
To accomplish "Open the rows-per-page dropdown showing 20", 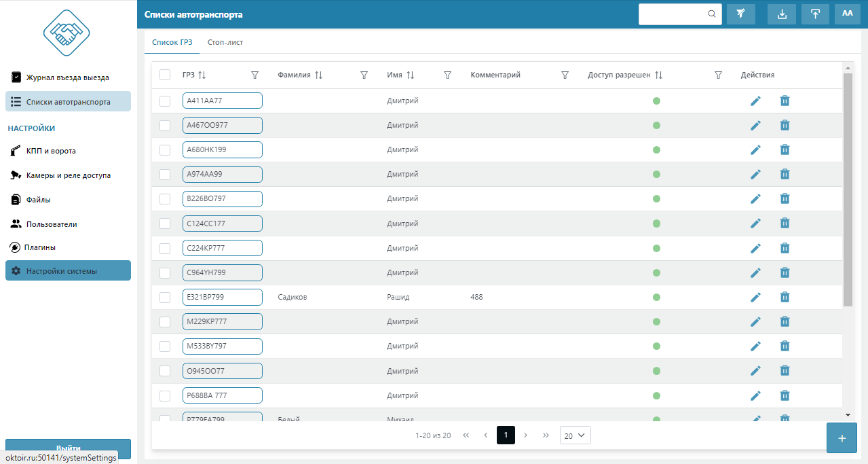I will click(575, 435).
